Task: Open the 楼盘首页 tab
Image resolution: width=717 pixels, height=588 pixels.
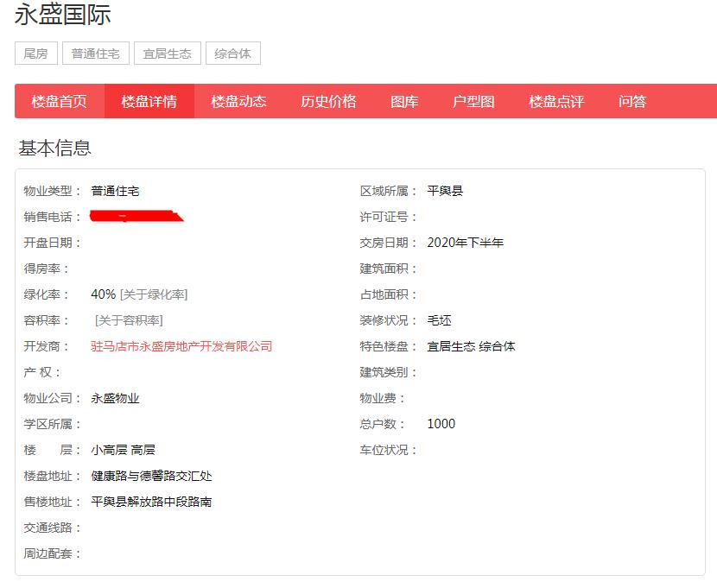Action: pyautogui.click(x=60, y=101)
